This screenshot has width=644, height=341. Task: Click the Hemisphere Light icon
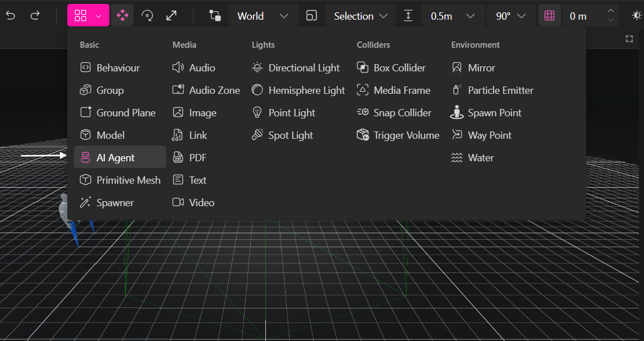tap(257, 90)
